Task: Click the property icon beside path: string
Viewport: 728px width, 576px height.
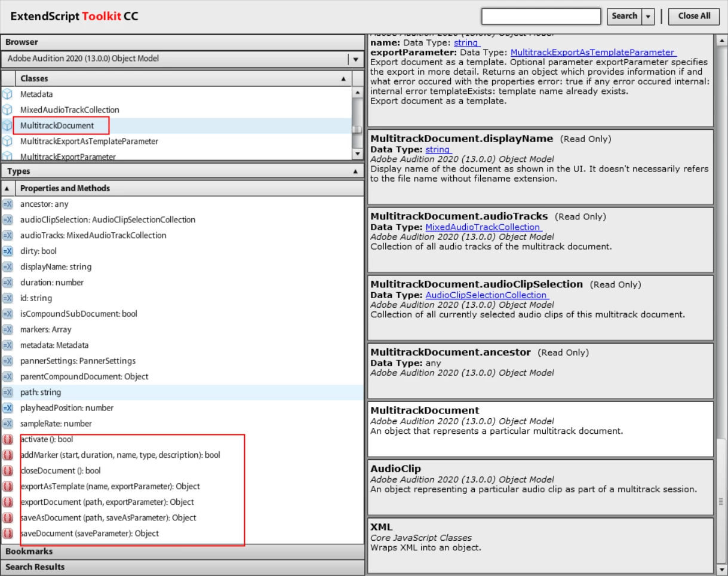Action: point(7,393)
